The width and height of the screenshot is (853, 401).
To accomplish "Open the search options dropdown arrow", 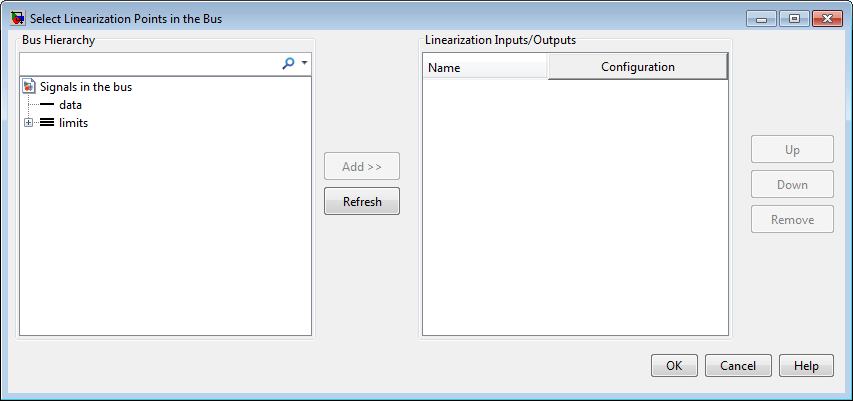I will point(304,63).
